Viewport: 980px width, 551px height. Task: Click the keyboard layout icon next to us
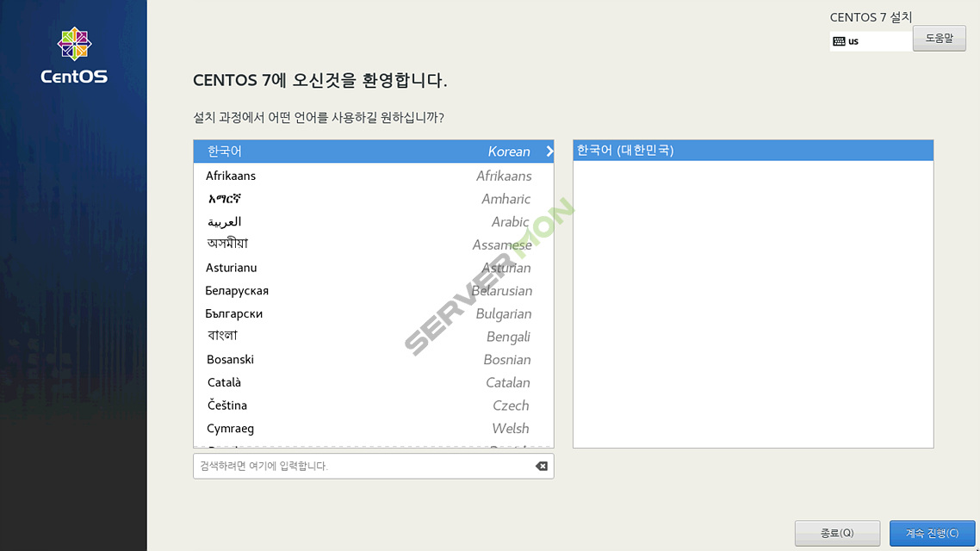tap(839, 41)
